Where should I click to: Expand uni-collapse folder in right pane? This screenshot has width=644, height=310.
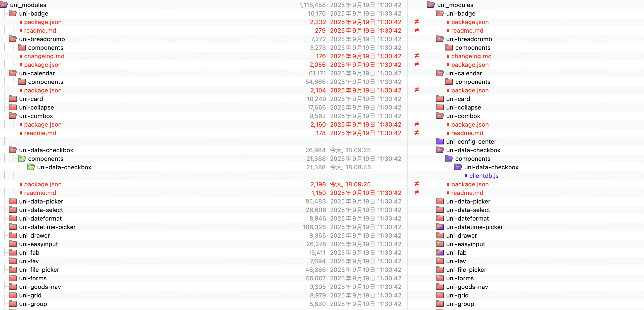point(440,107)
